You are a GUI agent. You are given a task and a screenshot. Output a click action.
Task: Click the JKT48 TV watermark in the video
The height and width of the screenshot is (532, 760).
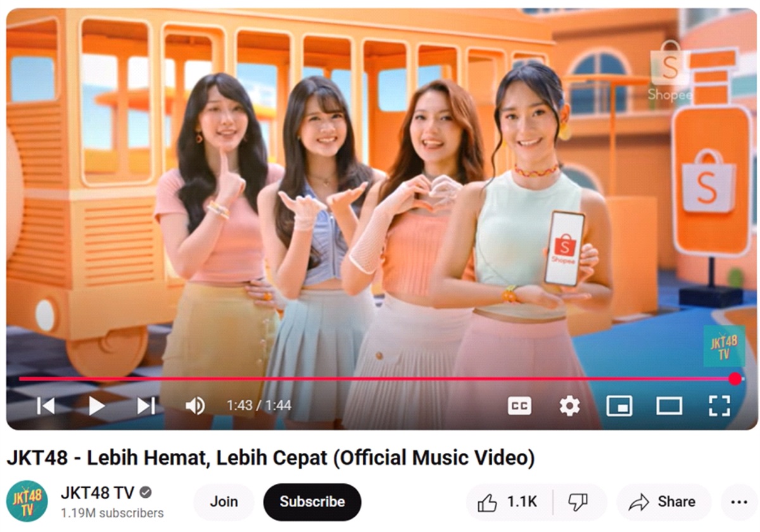coord(723,347)
